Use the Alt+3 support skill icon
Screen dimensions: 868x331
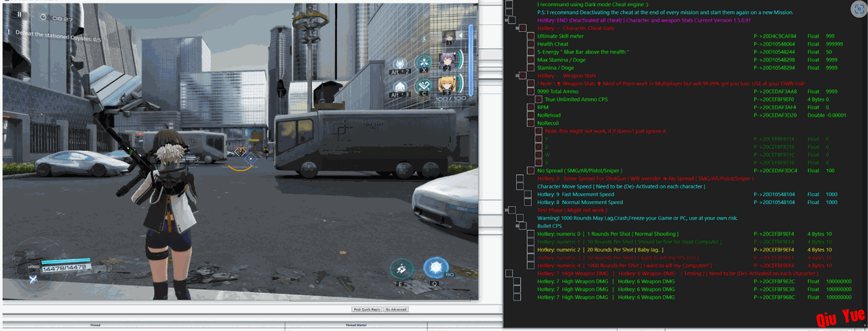(x=401, y=85)
